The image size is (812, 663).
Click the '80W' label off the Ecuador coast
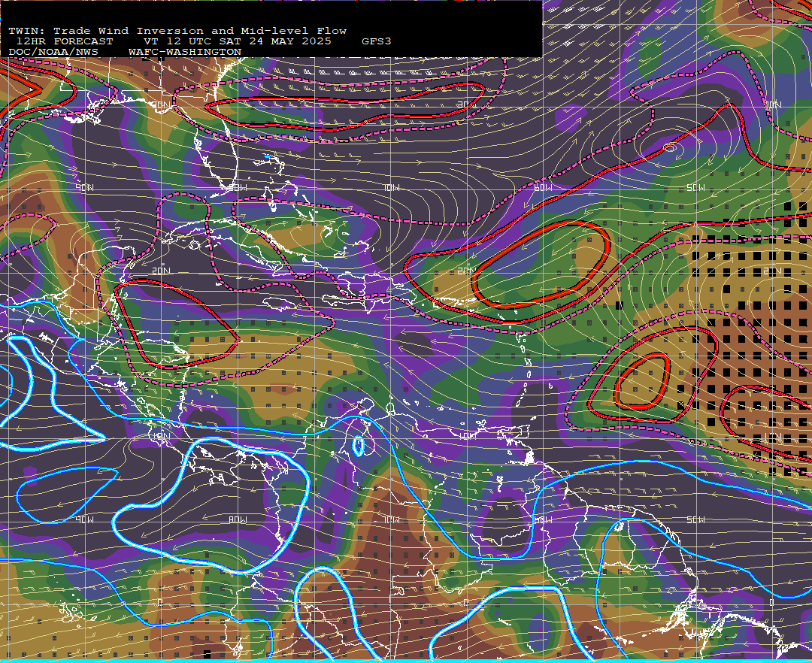(238, 519)
